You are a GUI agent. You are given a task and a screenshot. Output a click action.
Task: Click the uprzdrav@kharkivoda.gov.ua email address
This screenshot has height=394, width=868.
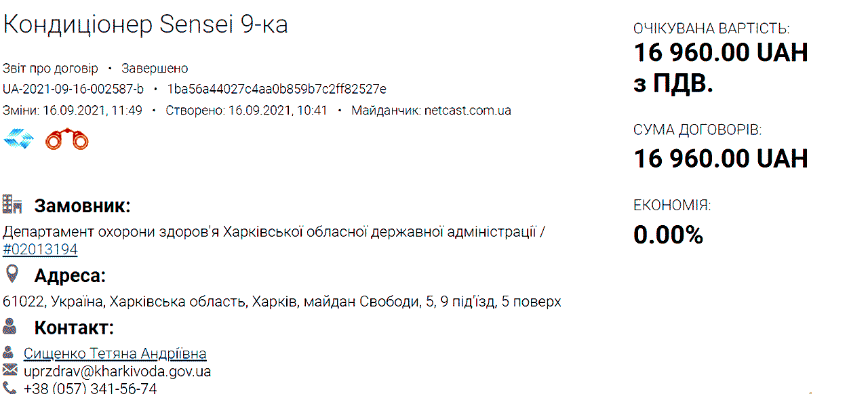pyautogui.click(x=117, y=371)
